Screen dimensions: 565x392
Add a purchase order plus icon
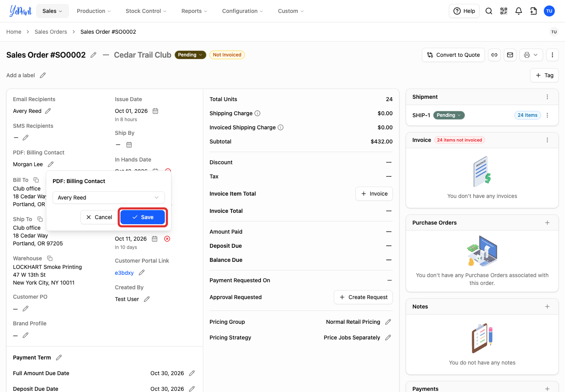(x=547, y=223)
